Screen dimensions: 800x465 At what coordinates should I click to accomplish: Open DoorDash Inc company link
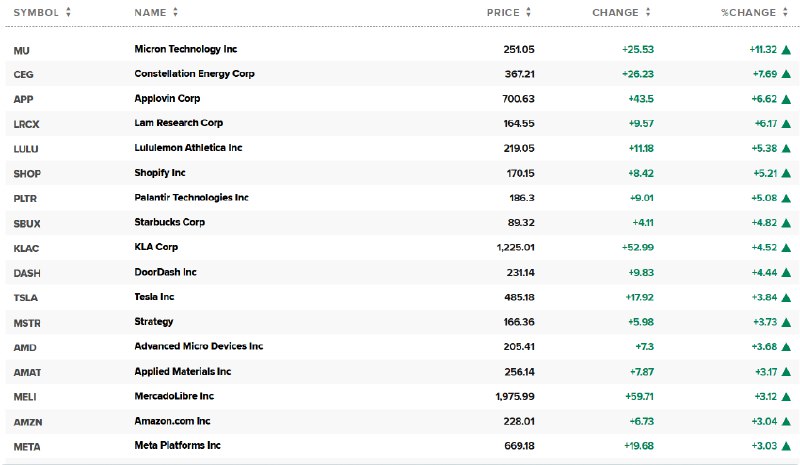pyautogui.click(x=165, y=272)
